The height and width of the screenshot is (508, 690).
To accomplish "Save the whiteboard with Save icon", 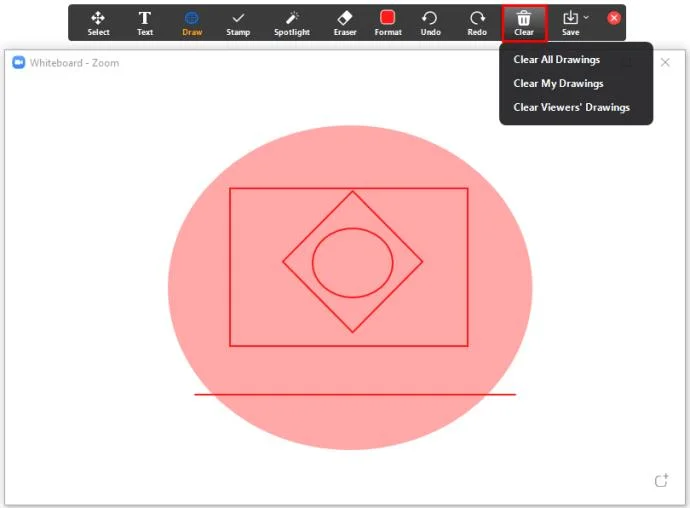I will click(570, 23).
